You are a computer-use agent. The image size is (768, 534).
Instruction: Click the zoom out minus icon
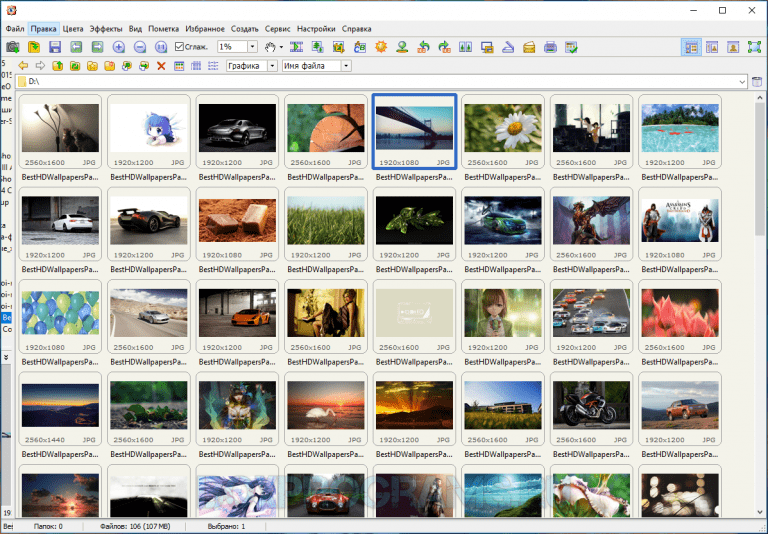(140, 47)
